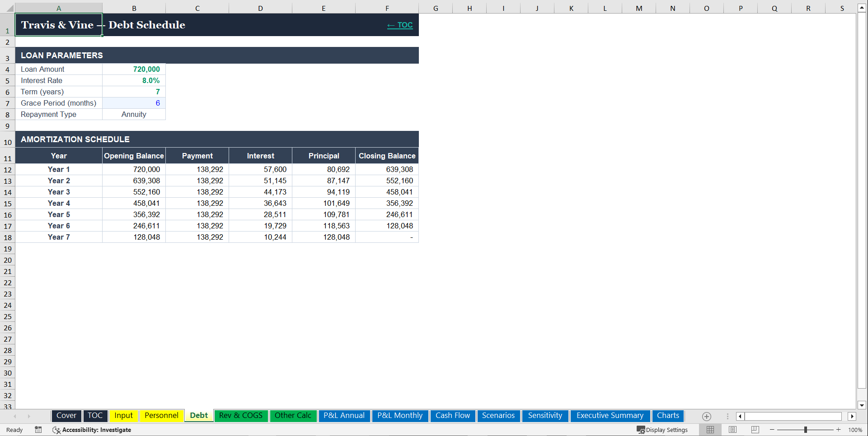Image resolution: width=868 pixels, height=436 pixels.
Task: Select column M header
Action: [x=639, y=8]
